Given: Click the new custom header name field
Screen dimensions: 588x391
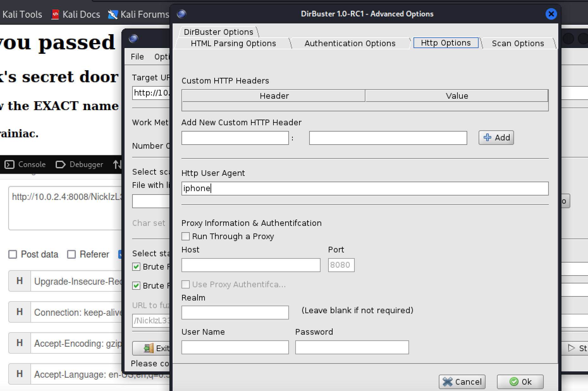Looking at the screenshot, I should [x=235, y=138].
